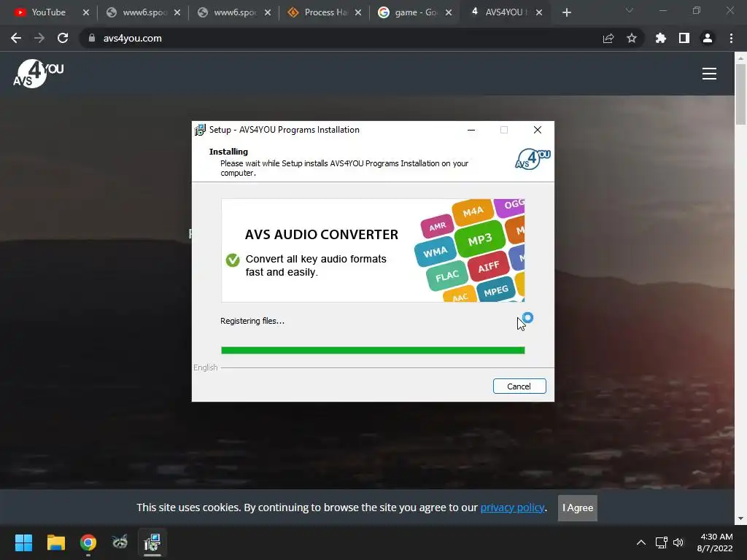Toggle the Chrome side panel
This screenshot has width=747, height=560.
(684, 38)
